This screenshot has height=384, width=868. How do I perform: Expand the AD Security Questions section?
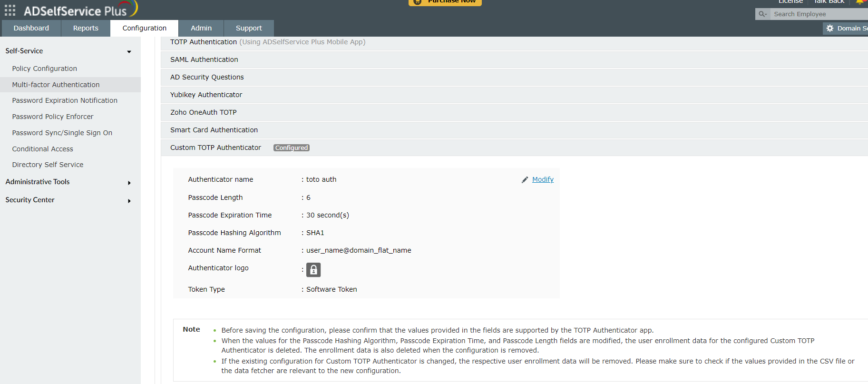pos(514,77)
